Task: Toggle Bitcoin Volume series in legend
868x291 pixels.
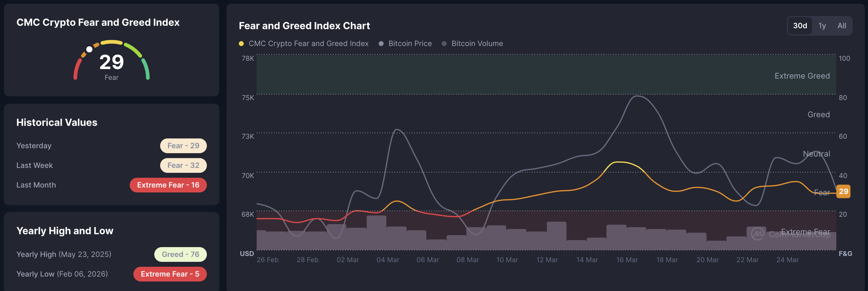Action: pyautogui.click(x=476, y=44)
